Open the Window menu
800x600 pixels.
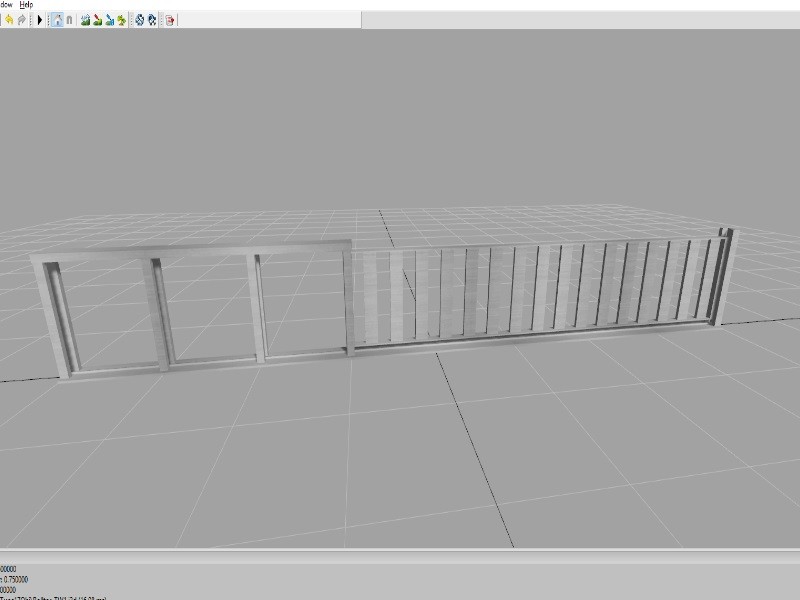click(x=6, y=5)
